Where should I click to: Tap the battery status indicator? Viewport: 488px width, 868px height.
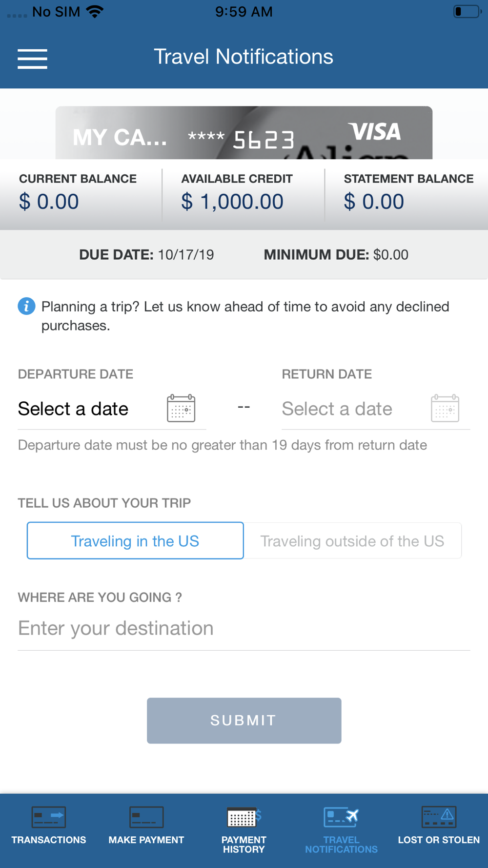467,11
